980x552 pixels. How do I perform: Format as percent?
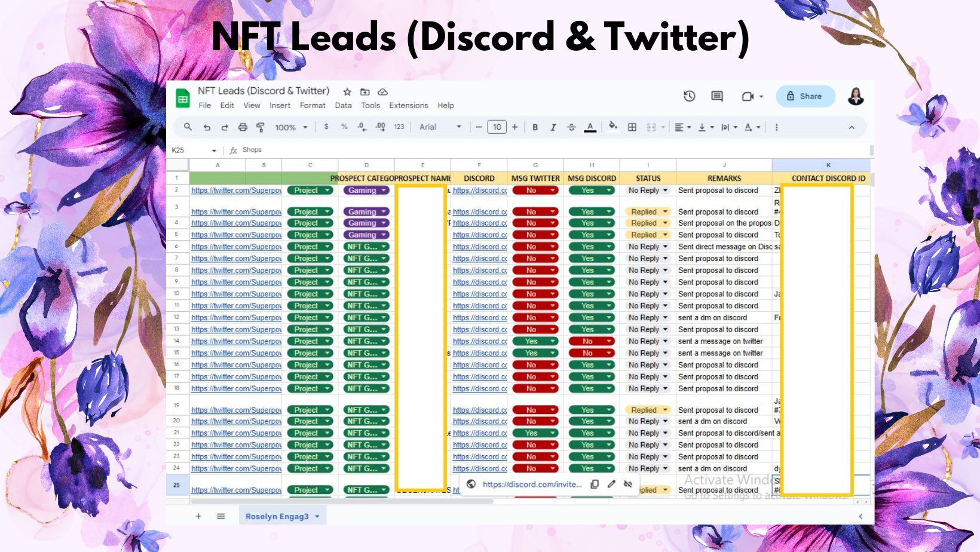[x=344, y=127]
